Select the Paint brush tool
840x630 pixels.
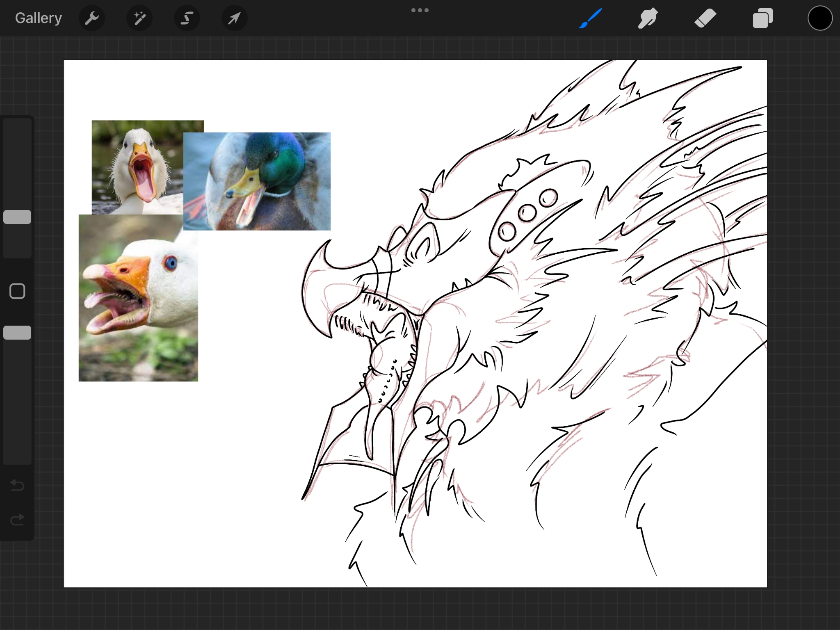[x=590, y=18]
